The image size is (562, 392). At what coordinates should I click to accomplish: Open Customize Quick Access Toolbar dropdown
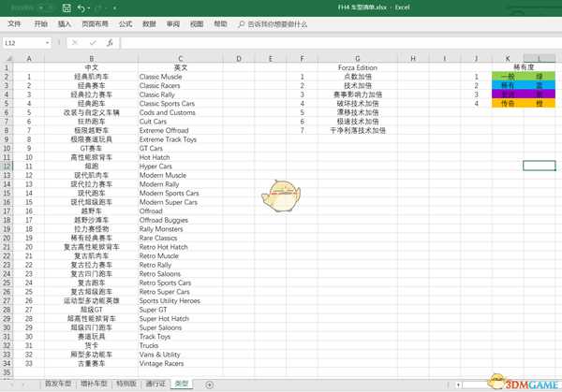point(114,8)
